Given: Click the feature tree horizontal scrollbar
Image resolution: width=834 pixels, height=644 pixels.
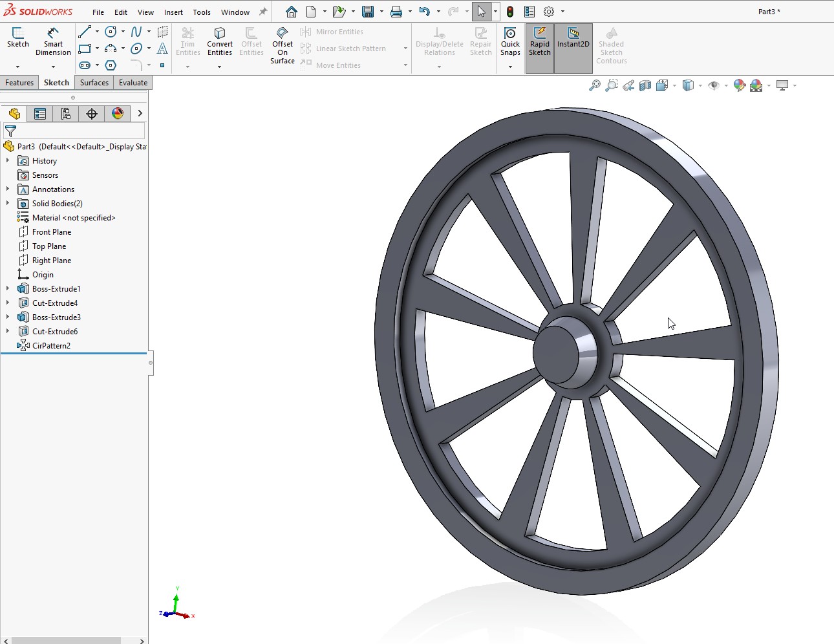Looking at the screenshot, I should pyautogui.click(x=66, y=640).
